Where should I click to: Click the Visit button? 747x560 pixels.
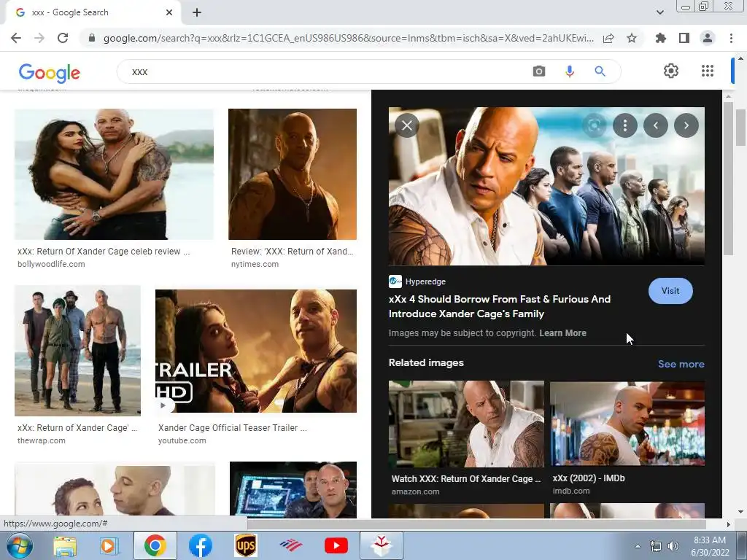pos(670,291)
